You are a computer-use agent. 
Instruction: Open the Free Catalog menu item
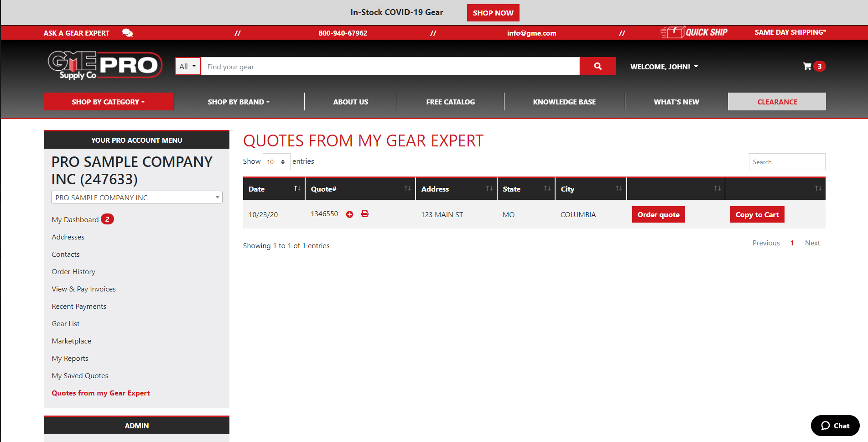(450, 102)
